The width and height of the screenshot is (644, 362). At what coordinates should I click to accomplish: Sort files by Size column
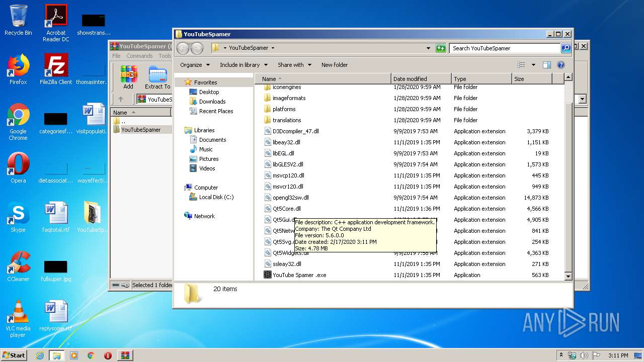(x=531, y=79)
